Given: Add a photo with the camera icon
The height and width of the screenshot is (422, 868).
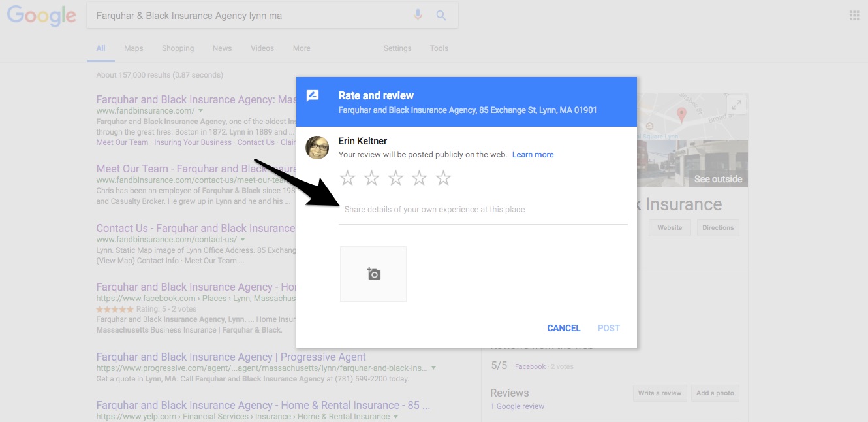Looking at the screenshot, I should [373, 274].
